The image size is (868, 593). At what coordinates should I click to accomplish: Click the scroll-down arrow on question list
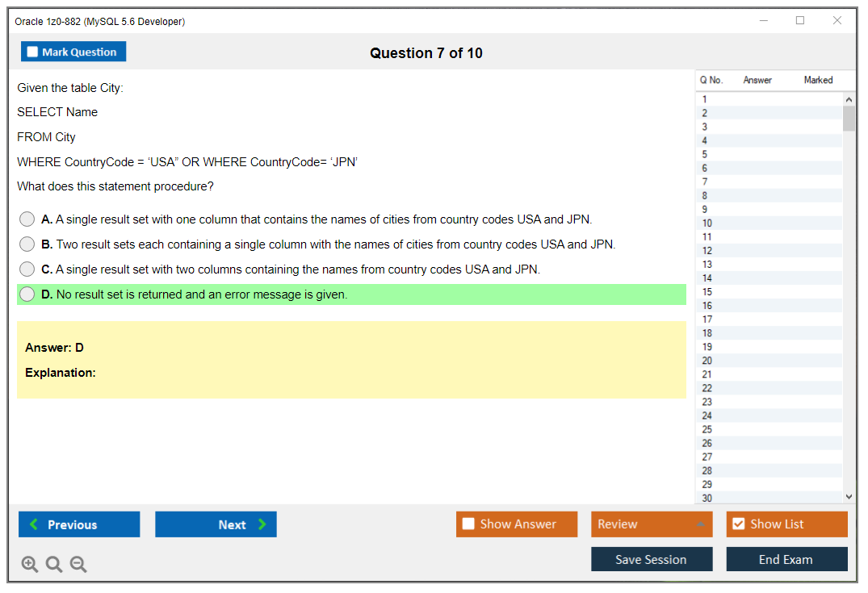point(849,496)
